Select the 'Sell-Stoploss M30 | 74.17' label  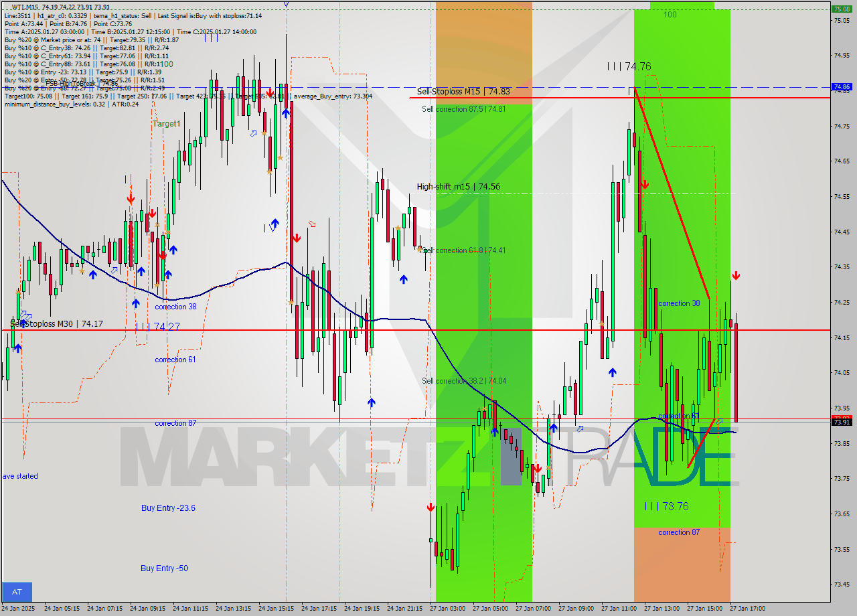click(57, 324)
